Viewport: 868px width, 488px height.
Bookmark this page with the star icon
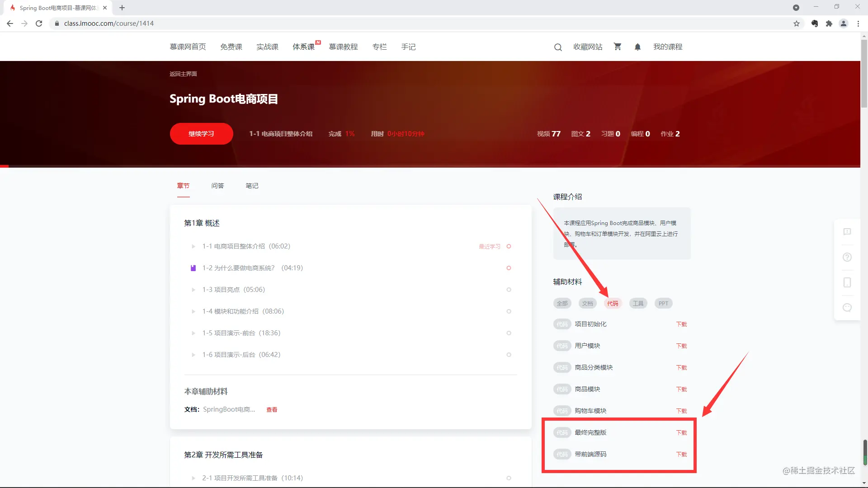click(797, 23)
